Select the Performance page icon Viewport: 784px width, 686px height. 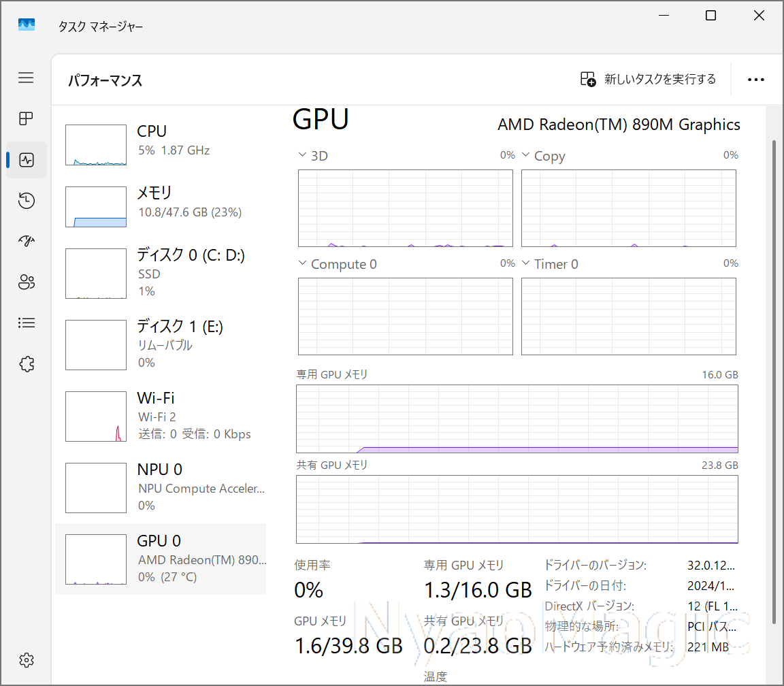click(x=27, y=160)
